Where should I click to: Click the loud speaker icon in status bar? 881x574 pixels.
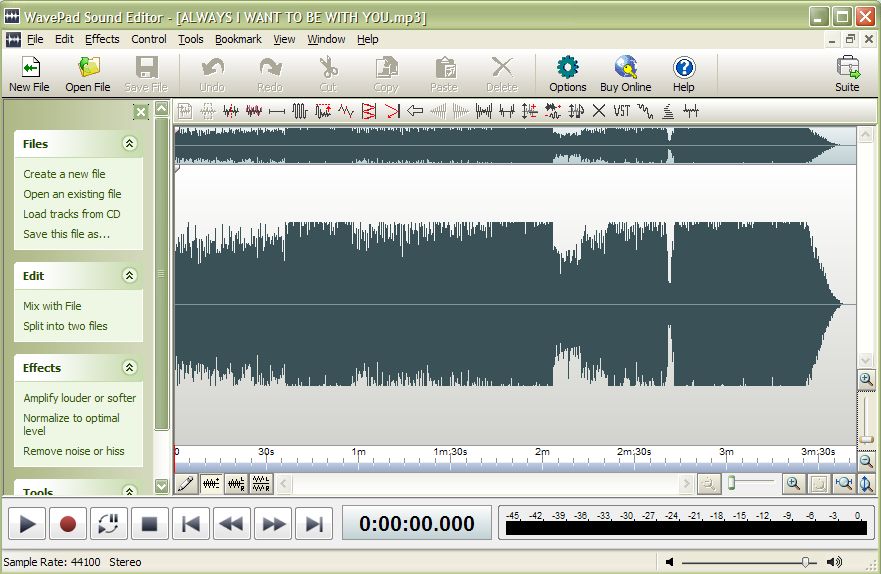point(834,562)
